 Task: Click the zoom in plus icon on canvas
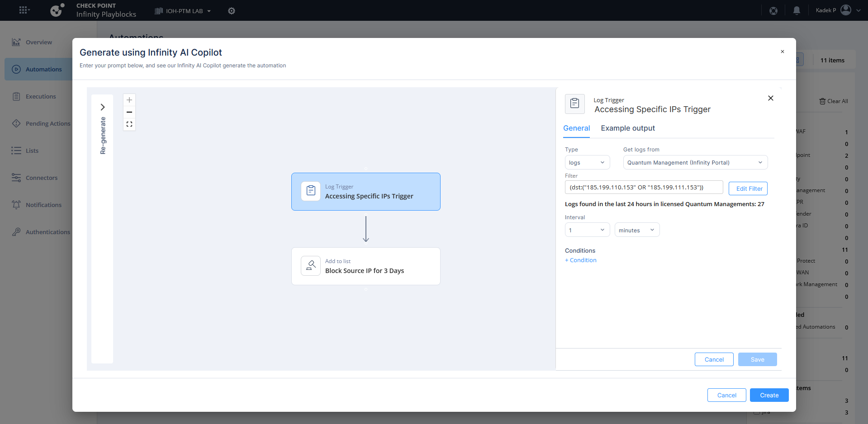coord(129,100)
